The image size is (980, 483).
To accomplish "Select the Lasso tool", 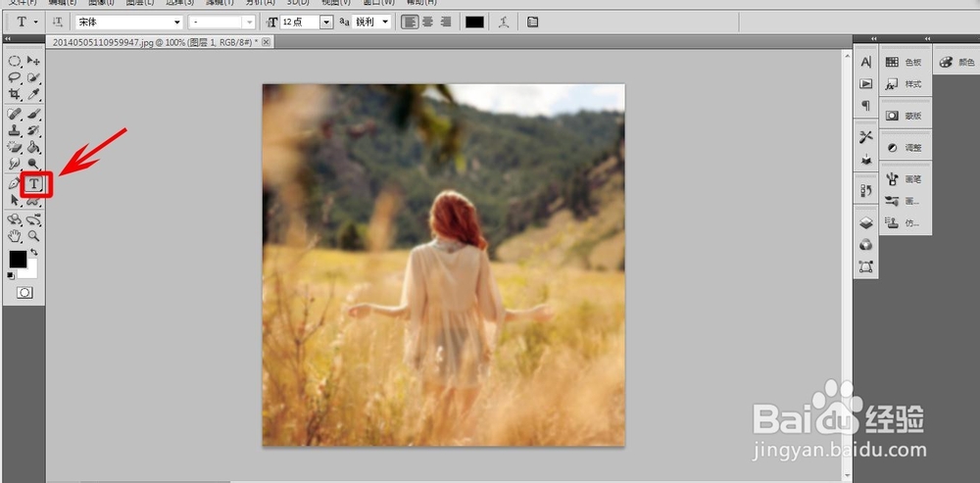I will 15,77.
